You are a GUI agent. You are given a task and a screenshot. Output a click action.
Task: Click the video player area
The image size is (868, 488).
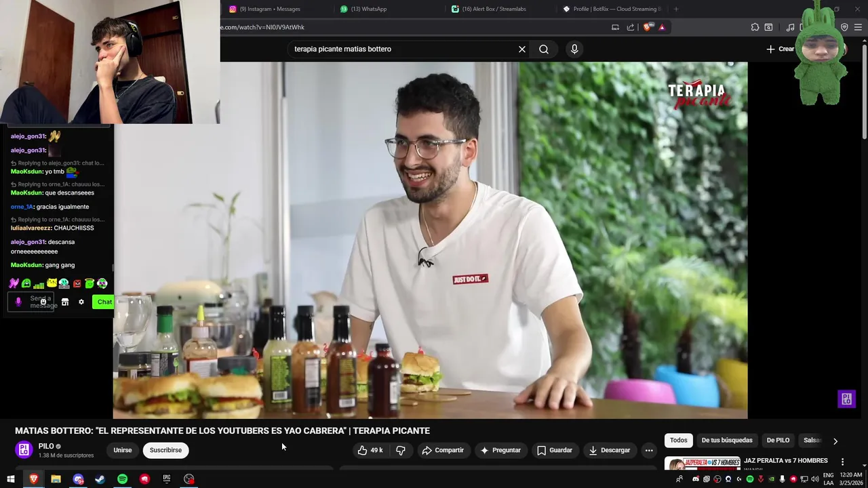point(430,240)
